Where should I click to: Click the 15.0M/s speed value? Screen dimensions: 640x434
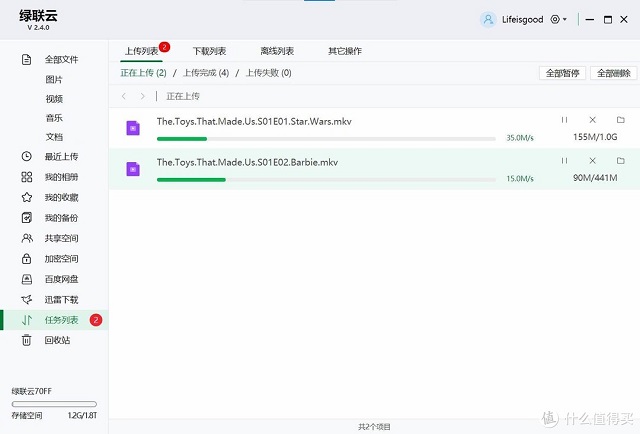(x=520, y=178)
